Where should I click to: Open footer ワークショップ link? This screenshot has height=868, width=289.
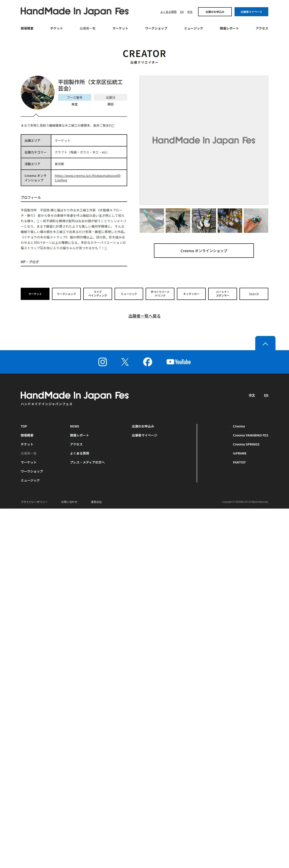(32, 471)
